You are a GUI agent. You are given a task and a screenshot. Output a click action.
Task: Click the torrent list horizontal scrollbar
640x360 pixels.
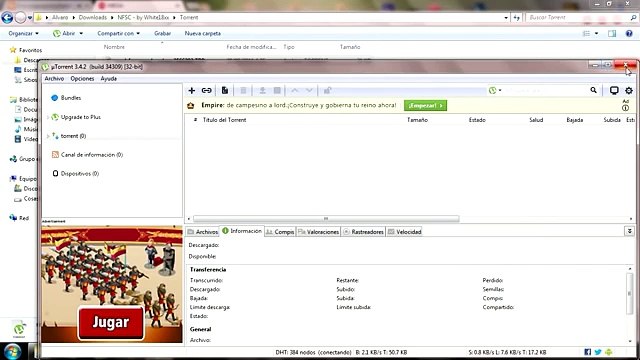tap(326, 219)
